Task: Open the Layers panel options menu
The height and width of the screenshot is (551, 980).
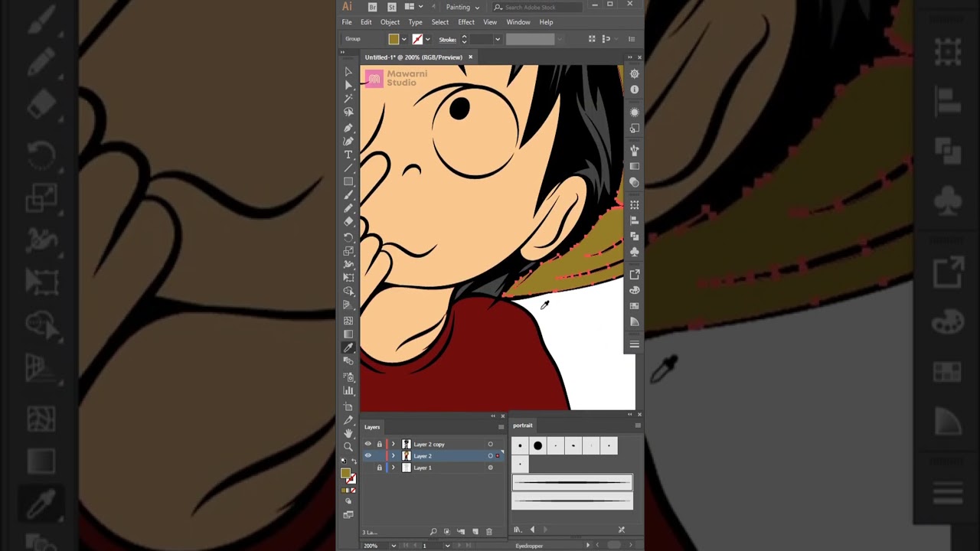Action: 501,427
